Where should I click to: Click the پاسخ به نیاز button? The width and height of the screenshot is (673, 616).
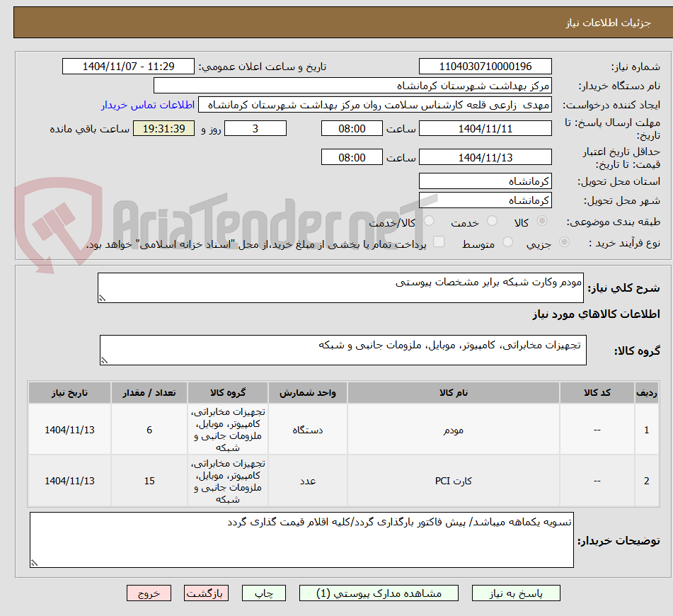click(516, 593)
